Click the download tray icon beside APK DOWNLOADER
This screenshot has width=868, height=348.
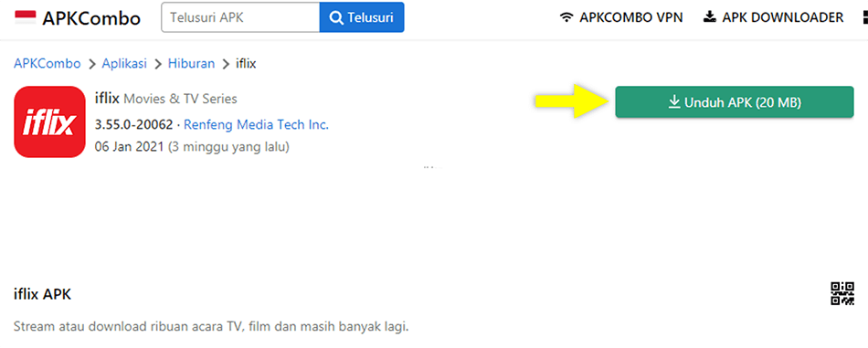pos(709,17)
